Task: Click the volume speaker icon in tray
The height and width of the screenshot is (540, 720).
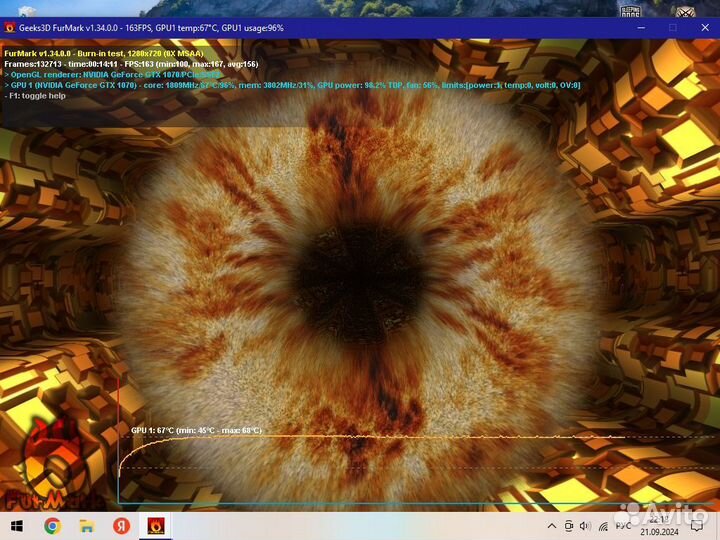Action: tap(585, 525)
